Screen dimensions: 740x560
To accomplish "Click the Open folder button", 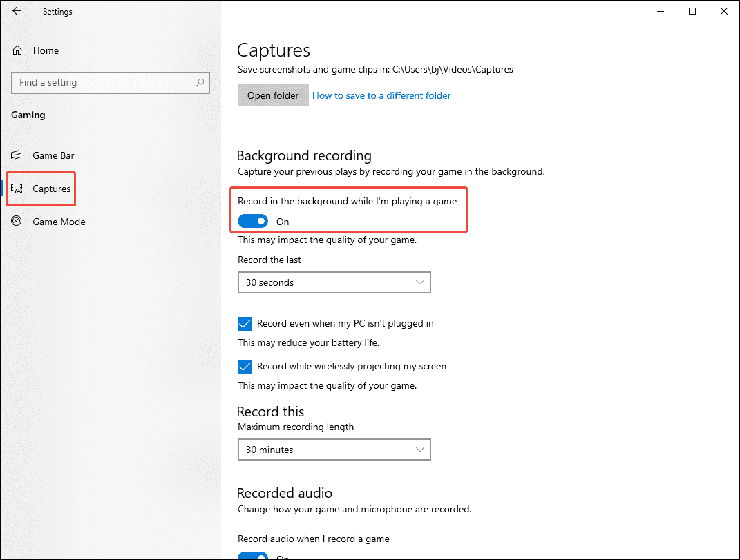I will [x=273, y=95].
